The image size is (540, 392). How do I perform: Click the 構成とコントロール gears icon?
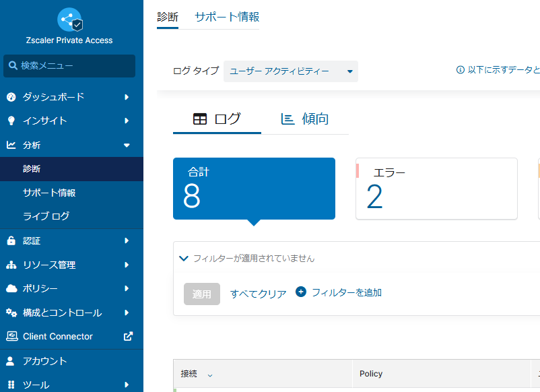click(x=11, y=313)
